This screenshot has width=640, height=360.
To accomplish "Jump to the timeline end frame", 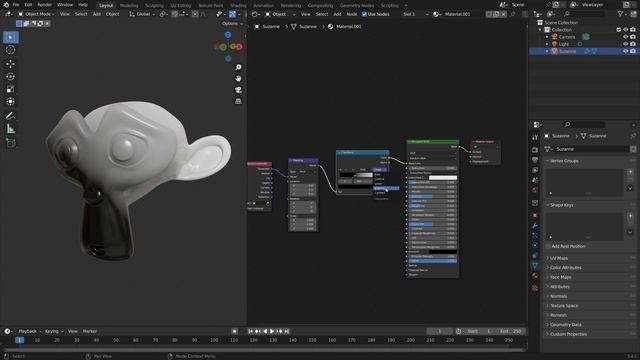I will point(287,331).
